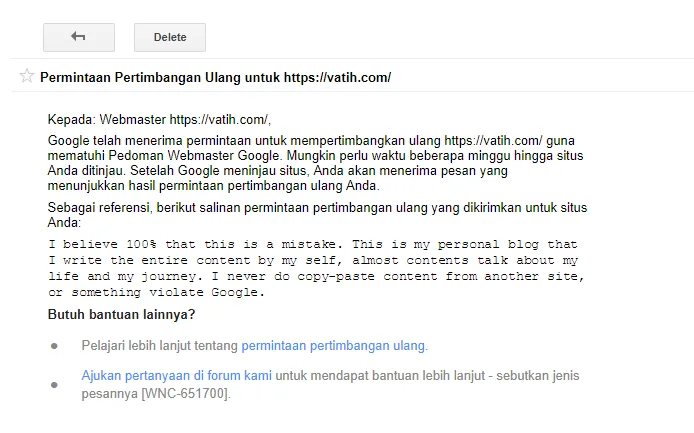Open the permintaan pertimbangan ulang link
Viewport: 694px width, 433px height.
pos(333,345)
